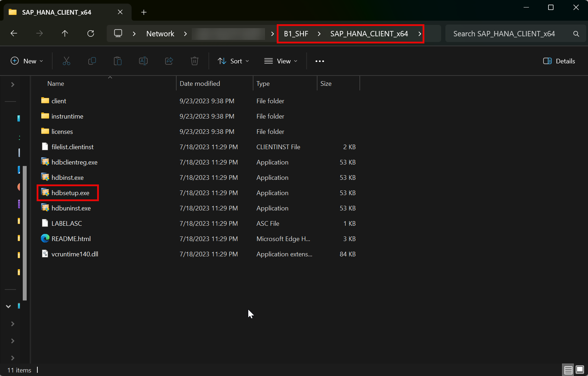588x376 pixels.
Task: Click the search magnifier icon
Action: point(576,34)
